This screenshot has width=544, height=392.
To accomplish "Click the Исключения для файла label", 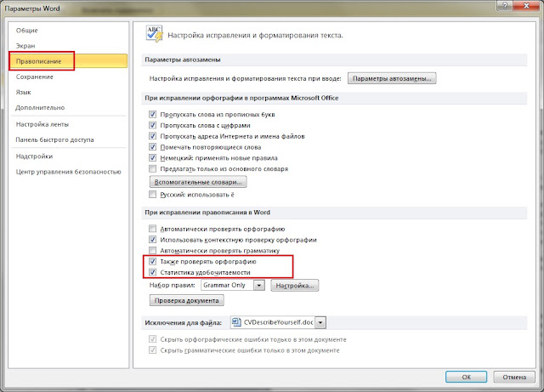I will (184, 322).
